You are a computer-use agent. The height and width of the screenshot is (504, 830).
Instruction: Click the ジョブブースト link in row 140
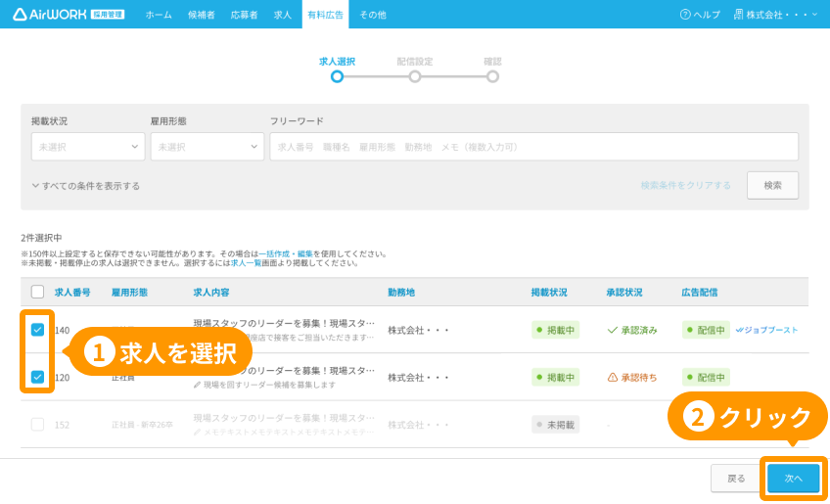[767, 330]
